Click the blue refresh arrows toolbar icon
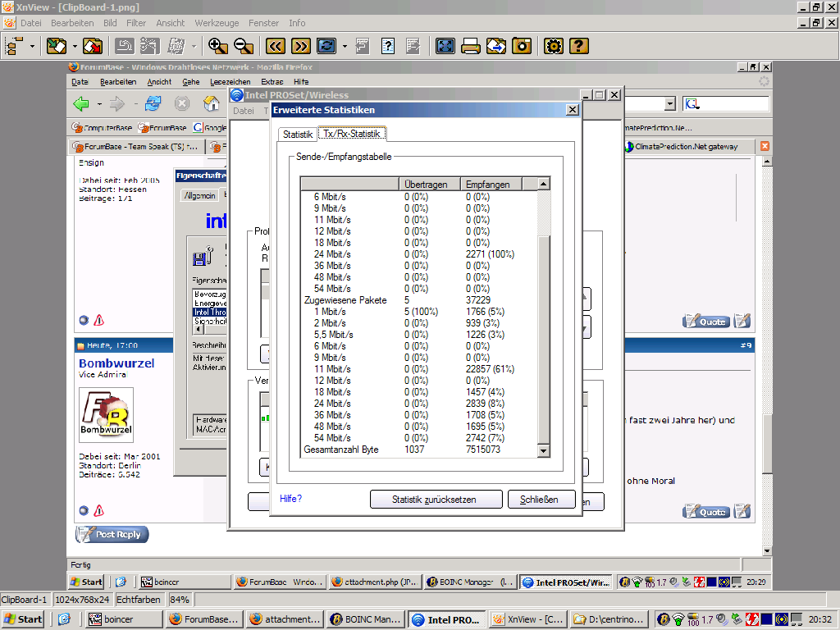 pyautogui.click(x=326, y=46)
